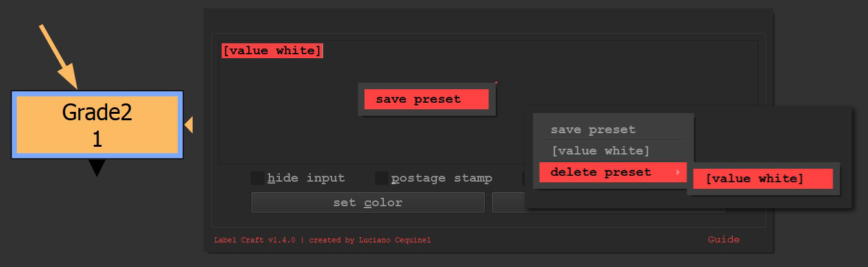Click the Grade2 node's black output triangle

coord(97,168)
